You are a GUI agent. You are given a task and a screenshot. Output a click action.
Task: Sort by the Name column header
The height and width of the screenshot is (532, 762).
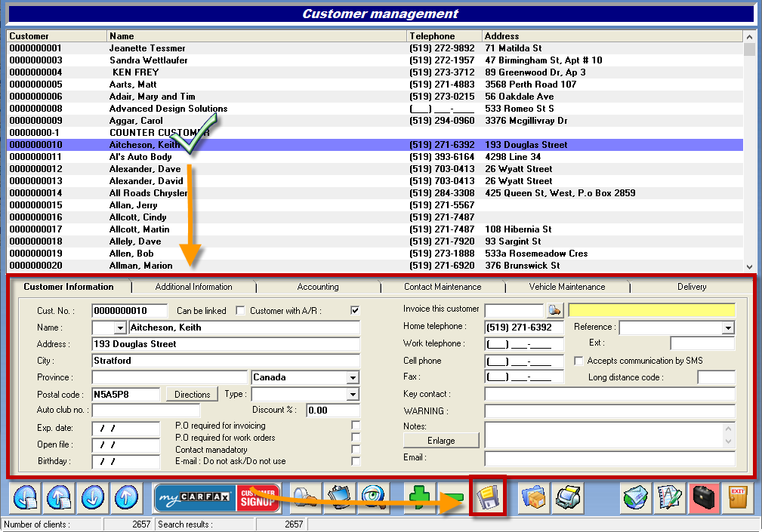click(257, 36)
